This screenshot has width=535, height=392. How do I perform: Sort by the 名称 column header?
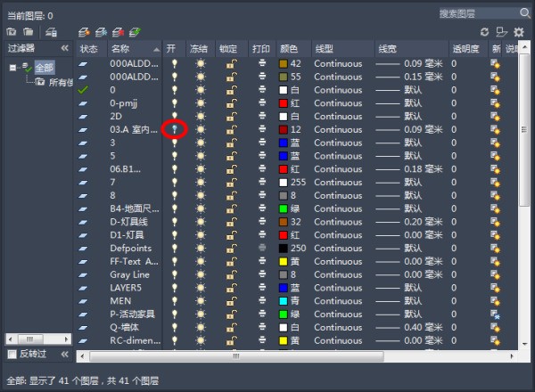(x=135, y=49)
